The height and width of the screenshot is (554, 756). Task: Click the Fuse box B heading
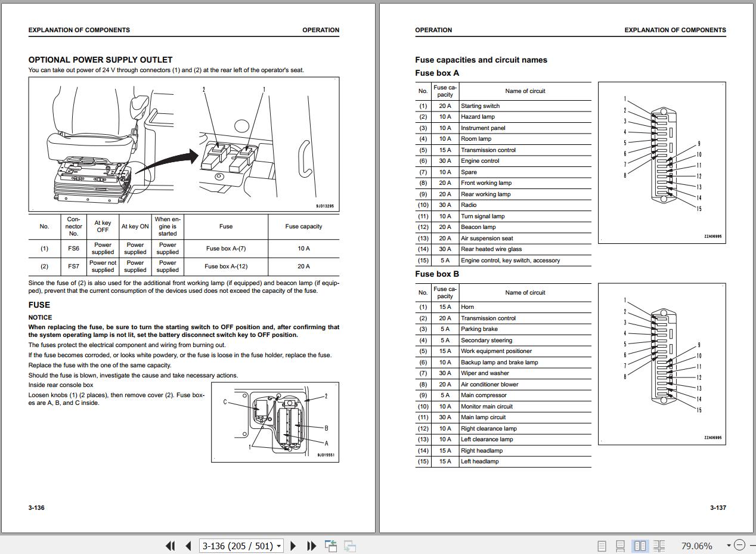(437, 274)
